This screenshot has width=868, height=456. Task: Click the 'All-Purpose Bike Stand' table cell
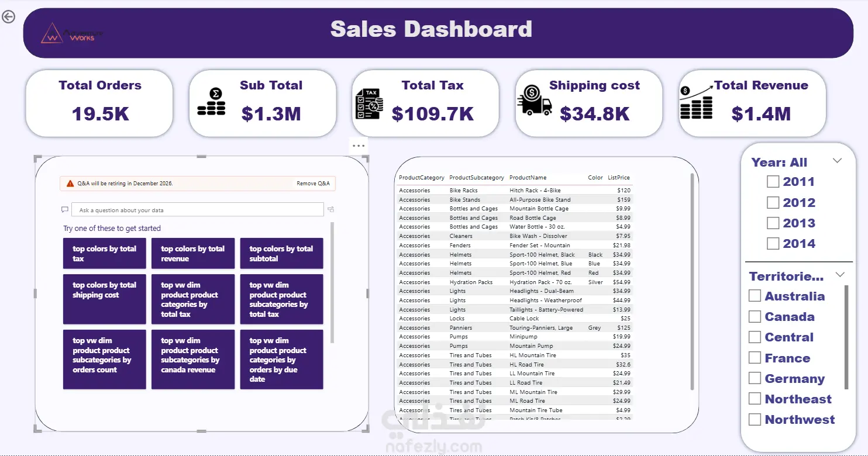[x=540, y=200]
